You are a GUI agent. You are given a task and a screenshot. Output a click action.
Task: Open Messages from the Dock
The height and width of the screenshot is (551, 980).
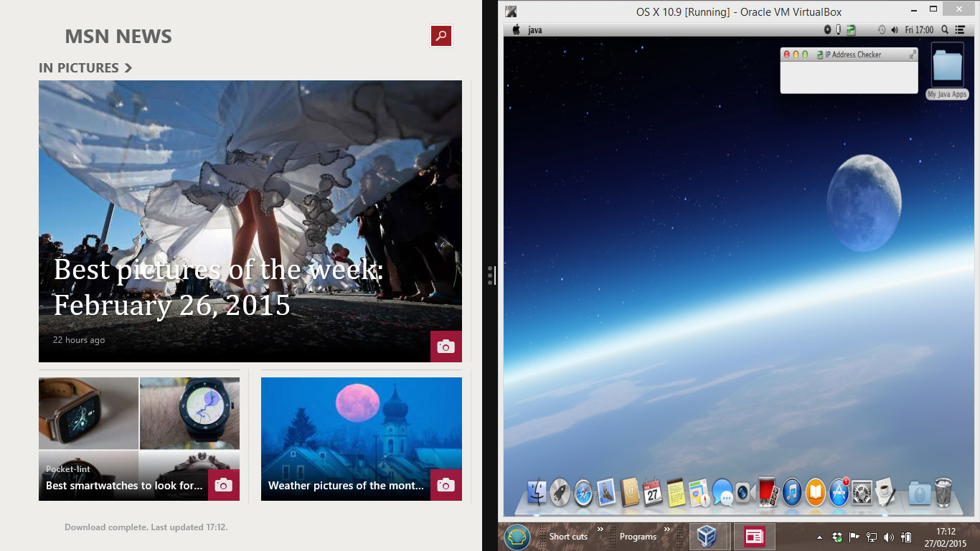tap(722, 493)
